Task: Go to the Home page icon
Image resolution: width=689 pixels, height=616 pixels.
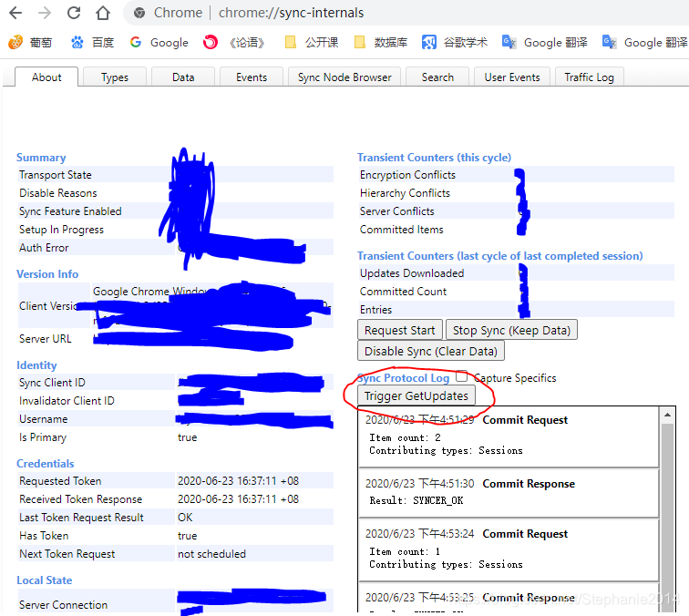Action: (x=103, y=13)
